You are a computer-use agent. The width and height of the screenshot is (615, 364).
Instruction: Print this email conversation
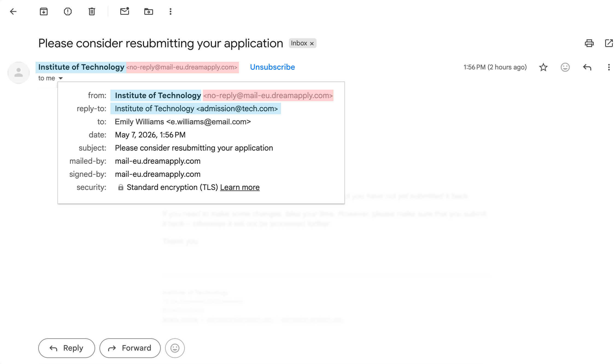589,43
